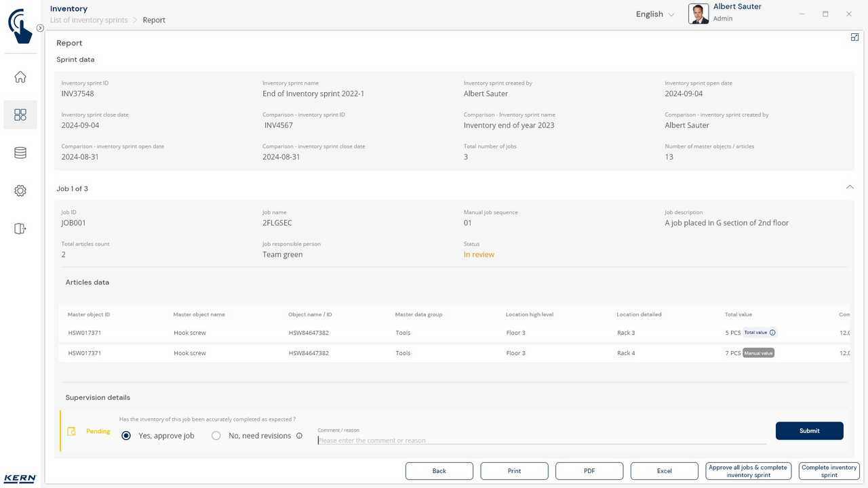
Task: Expand the sidebar with arrow toggle
Action: tap(40, 28)
